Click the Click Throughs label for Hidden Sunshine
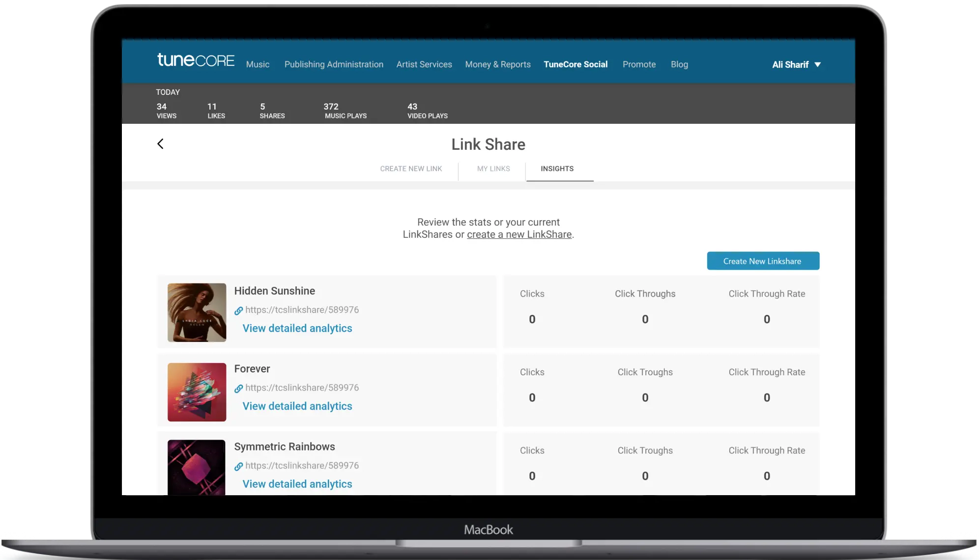Screen dimensions: 979x560 [x=645, y=294]
